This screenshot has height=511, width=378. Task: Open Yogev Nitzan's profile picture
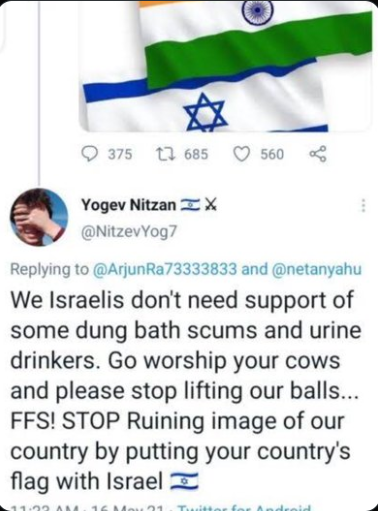[x=39, y=217]
